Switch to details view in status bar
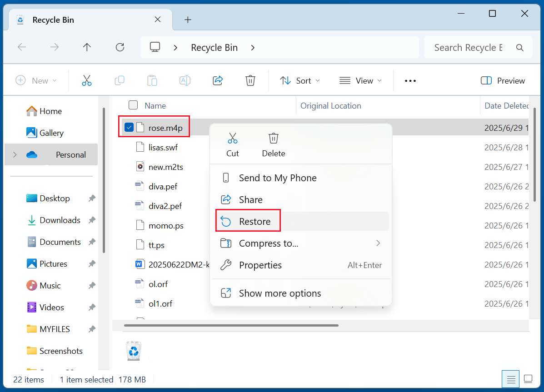544x392 pixels. pyautogui.click(x=510, y=379)
